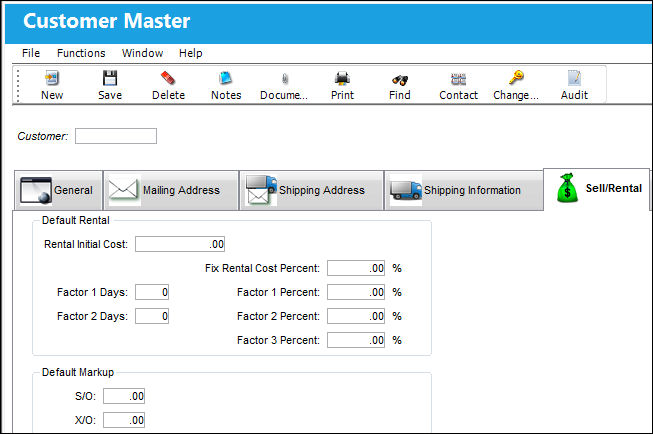Click the Factor 1 Days field
The image size is (653, 434).
(152, 292)
